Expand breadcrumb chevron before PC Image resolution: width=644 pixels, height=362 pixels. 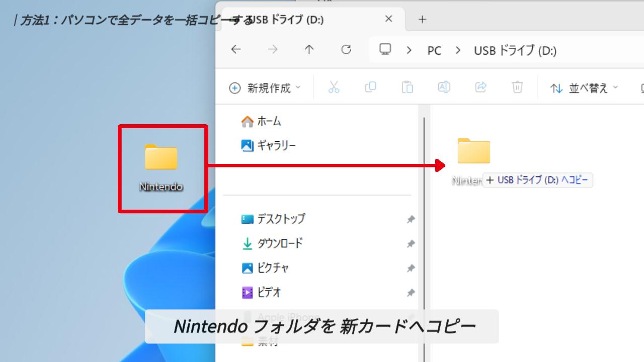pos(409,50)
